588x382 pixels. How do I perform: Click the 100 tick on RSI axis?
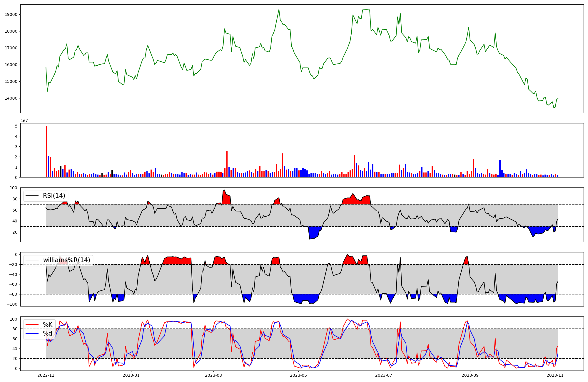14,188
